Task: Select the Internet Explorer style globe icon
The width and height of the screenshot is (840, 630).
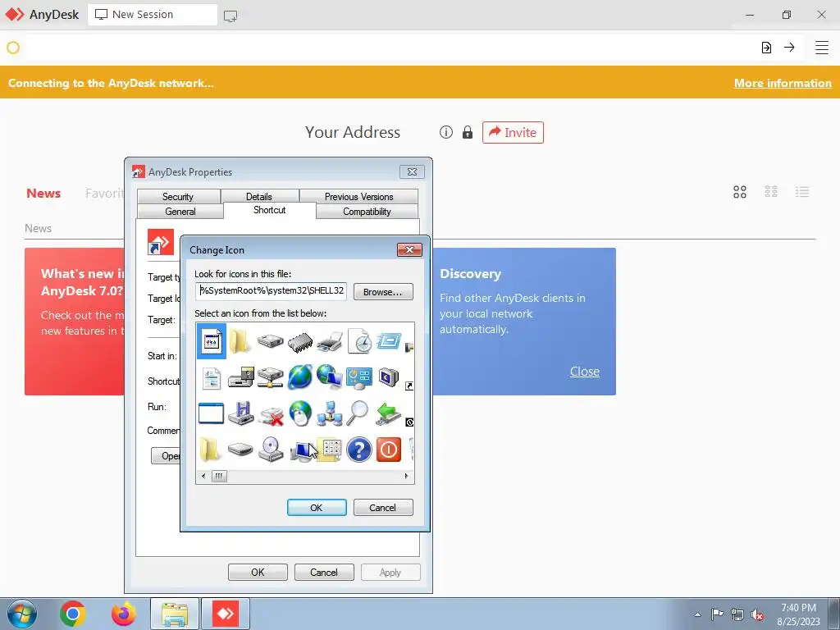Action: (x=300, y=377)
